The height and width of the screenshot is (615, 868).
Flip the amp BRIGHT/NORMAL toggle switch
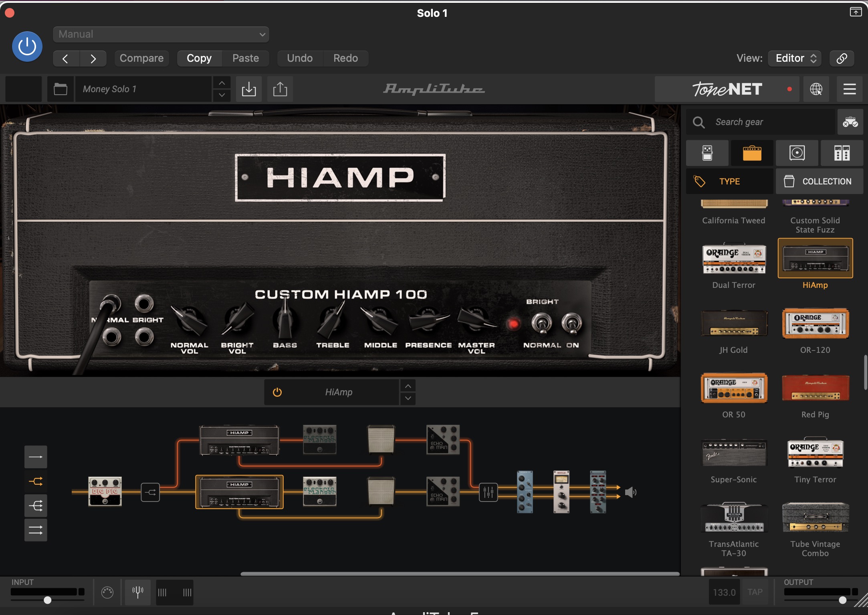click(x=542, y=323)
